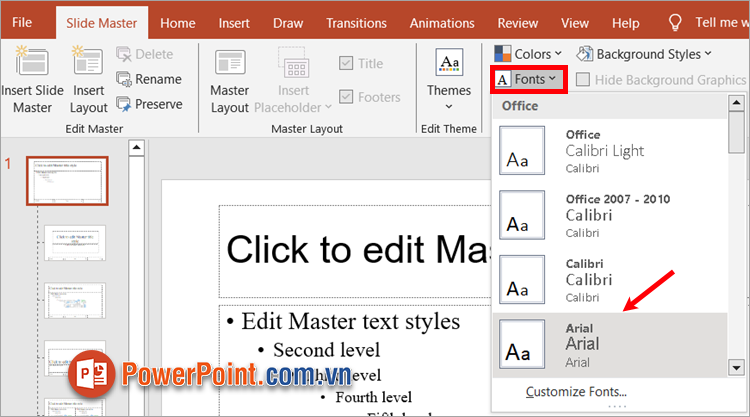Click the Fonts list scroll up arrow
The width and height of the screenshot is (750, 417).
coord(736,102)
